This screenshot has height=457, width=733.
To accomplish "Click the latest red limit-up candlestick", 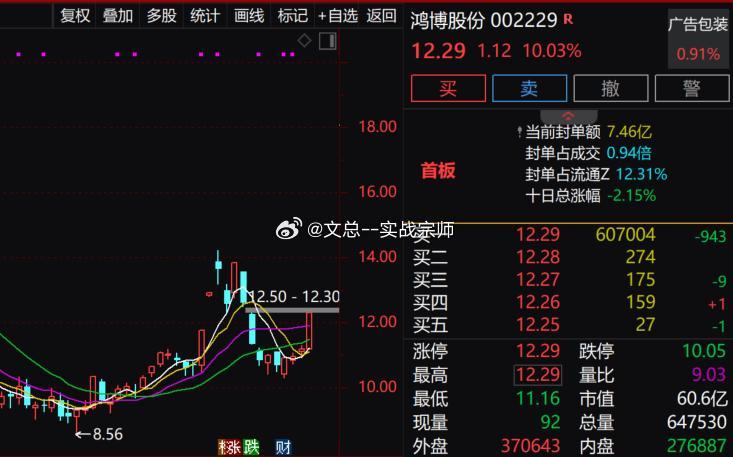I will point(309,330).
